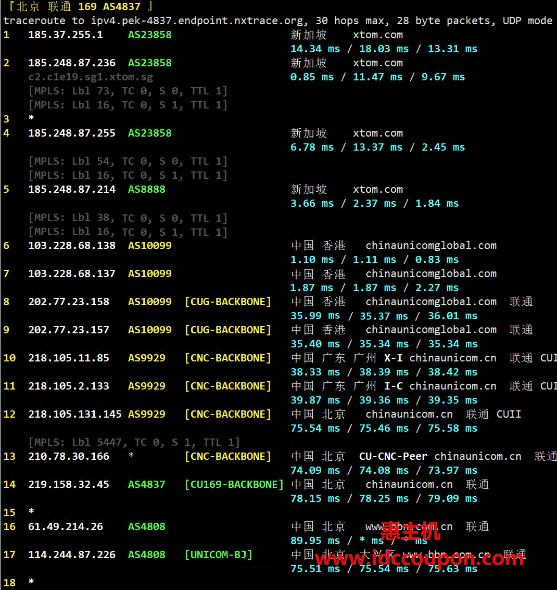Select IP address 185.248.87.255
The width and height of the screenshot is (557, 590).
pos(72,133)
